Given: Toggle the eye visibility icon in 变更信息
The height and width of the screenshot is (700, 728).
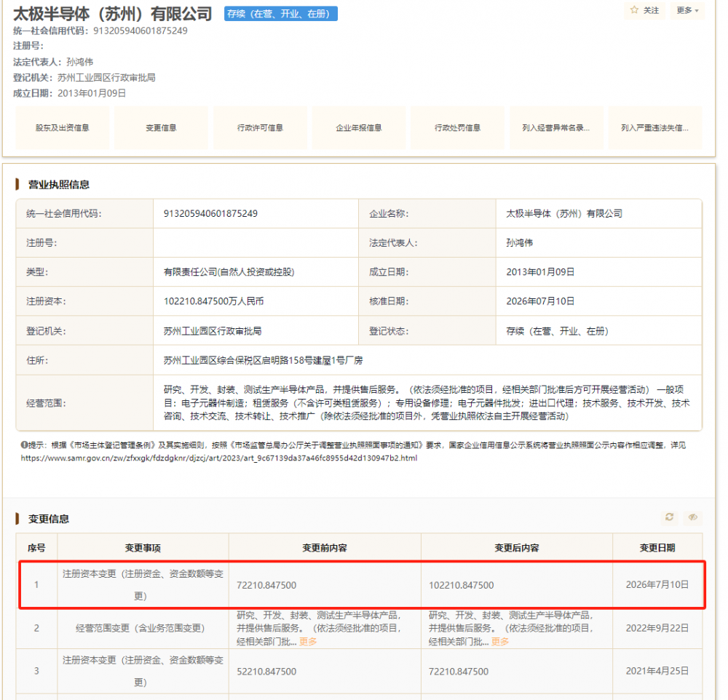Looking at the screenshot, I should (x=693, y=517).
